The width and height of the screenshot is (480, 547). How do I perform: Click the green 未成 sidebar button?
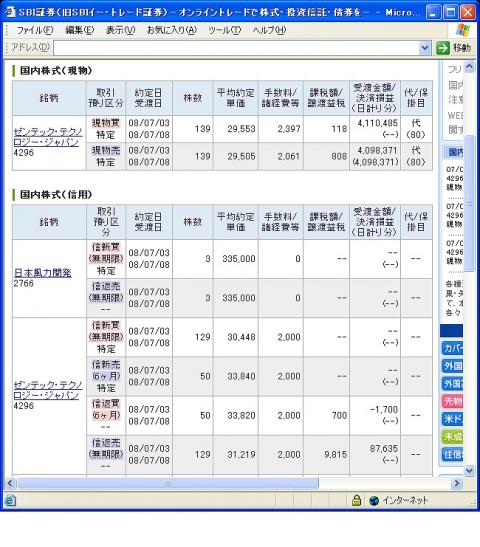coord(452,436)
